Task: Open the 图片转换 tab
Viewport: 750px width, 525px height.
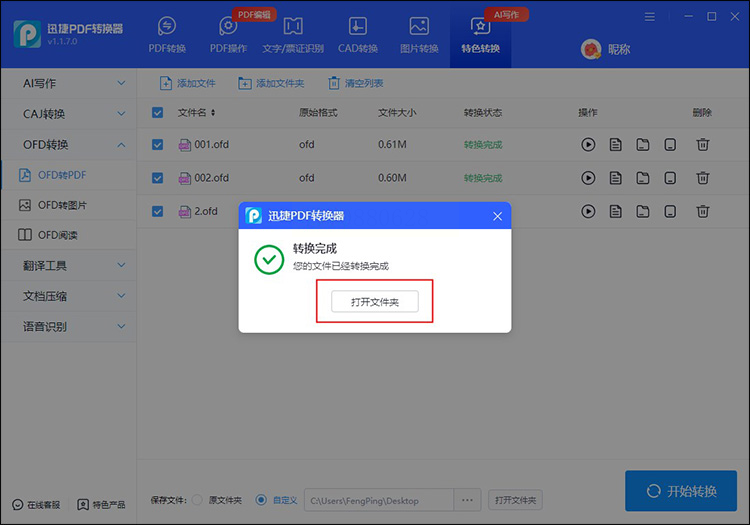Action: coord(419,35)
